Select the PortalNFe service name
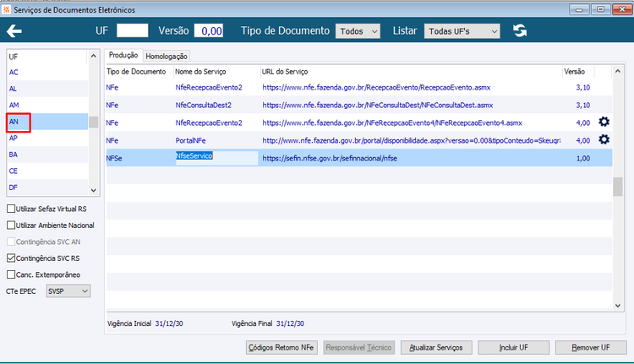 click(190, 140)
